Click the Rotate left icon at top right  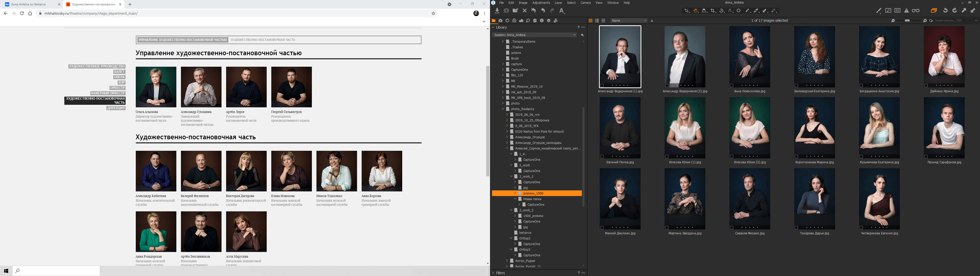pos(945,11)
